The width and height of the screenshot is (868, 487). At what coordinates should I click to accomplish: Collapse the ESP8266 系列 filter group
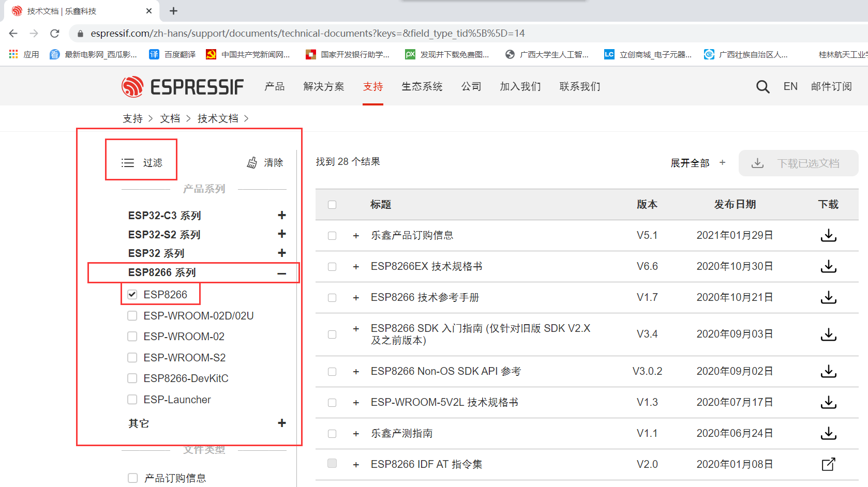282,273
